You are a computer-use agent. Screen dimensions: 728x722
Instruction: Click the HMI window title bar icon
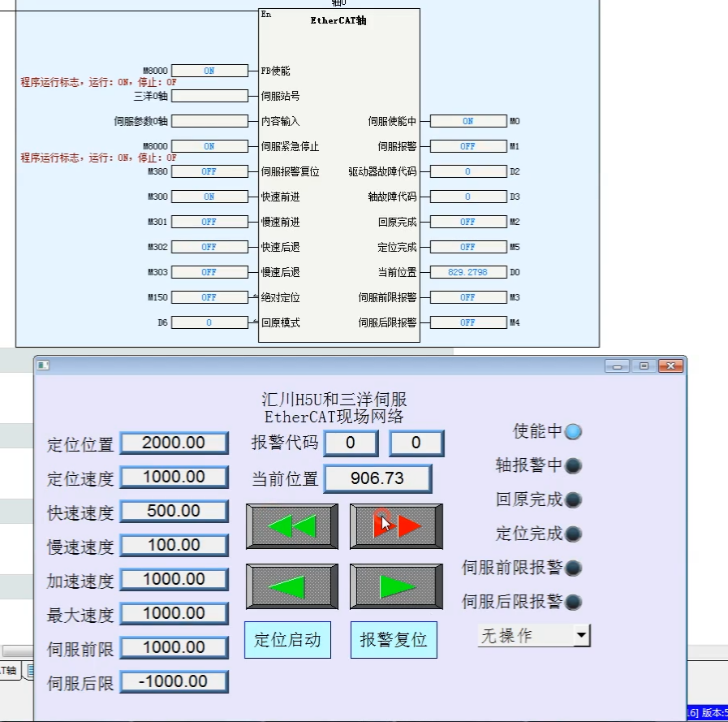43,365
